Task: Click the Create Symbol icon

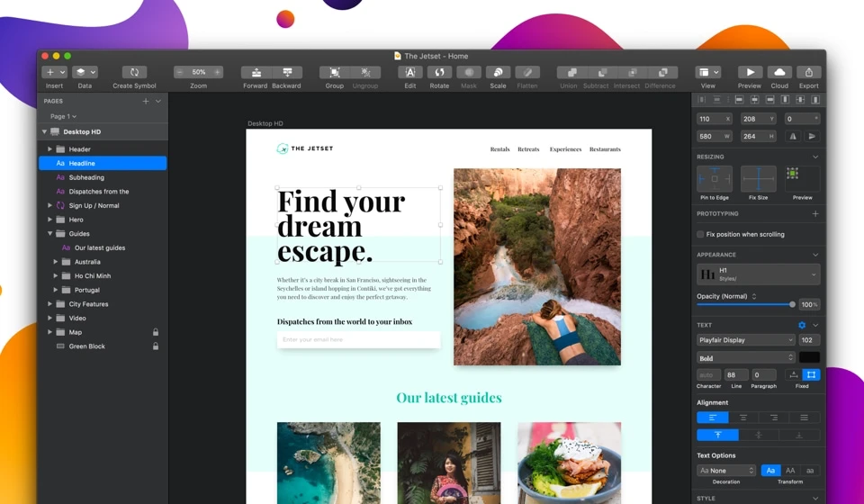Action: (x=134, y=72)
